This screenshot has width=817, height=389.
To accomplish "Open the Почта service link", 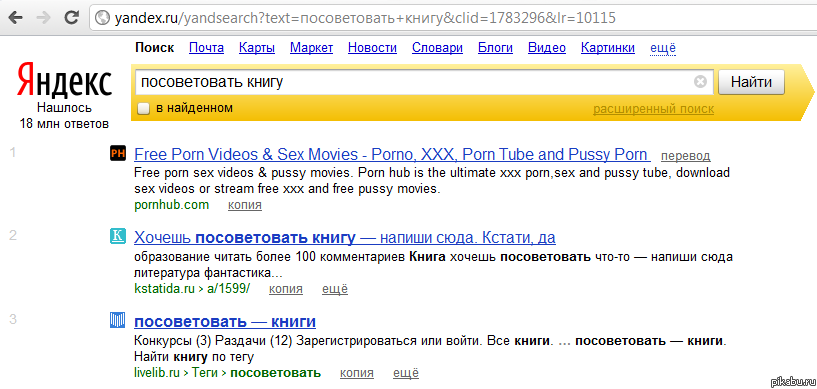I will [x=206, y=48].
